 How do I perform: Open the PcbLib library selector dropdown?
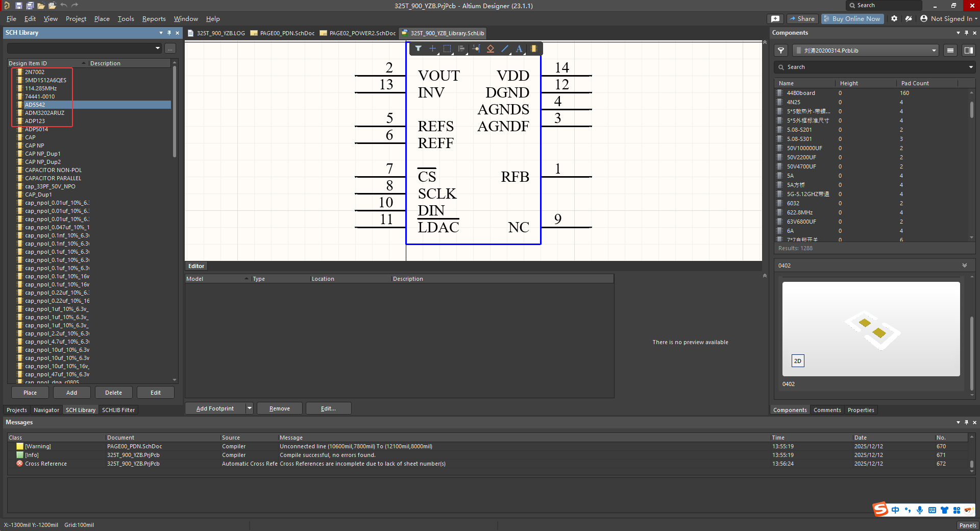[934, 51]
